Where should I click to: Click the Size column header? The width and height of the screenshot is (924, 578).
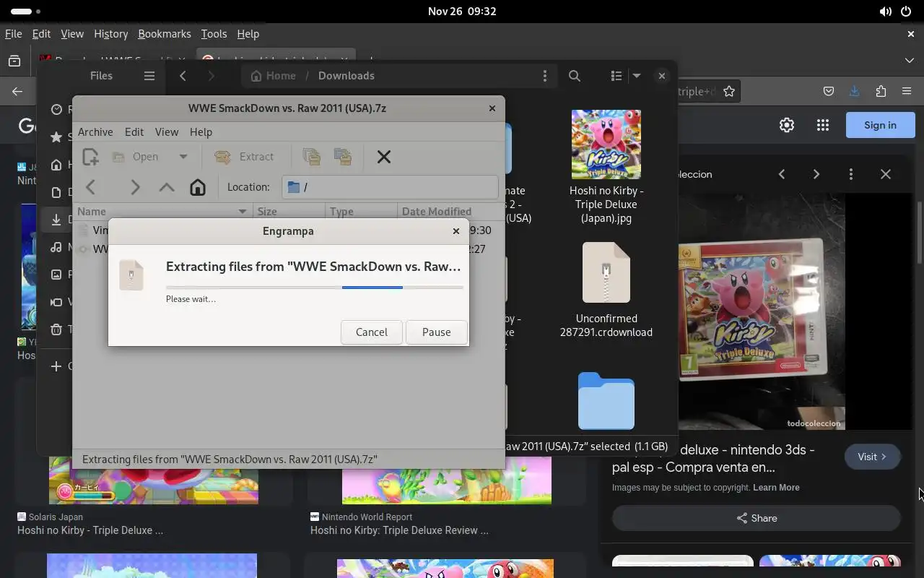coord(289,212)
